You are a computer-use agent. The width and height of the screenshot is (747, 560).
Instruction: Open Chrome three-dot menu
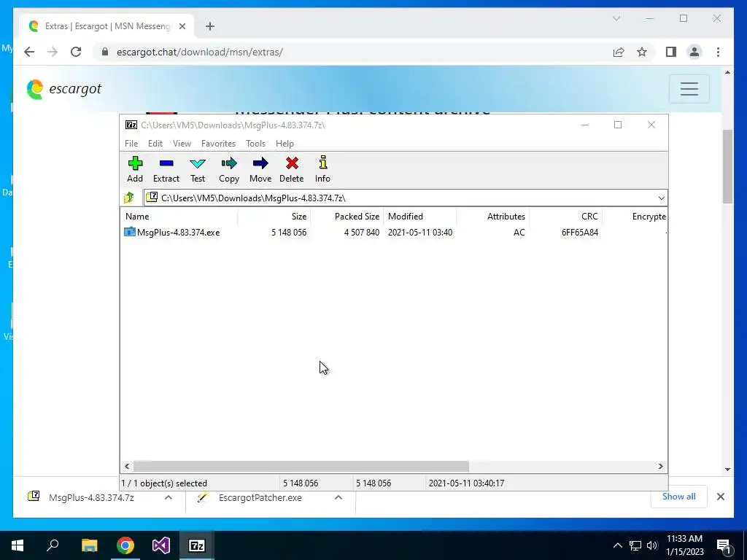pos(718,52)
